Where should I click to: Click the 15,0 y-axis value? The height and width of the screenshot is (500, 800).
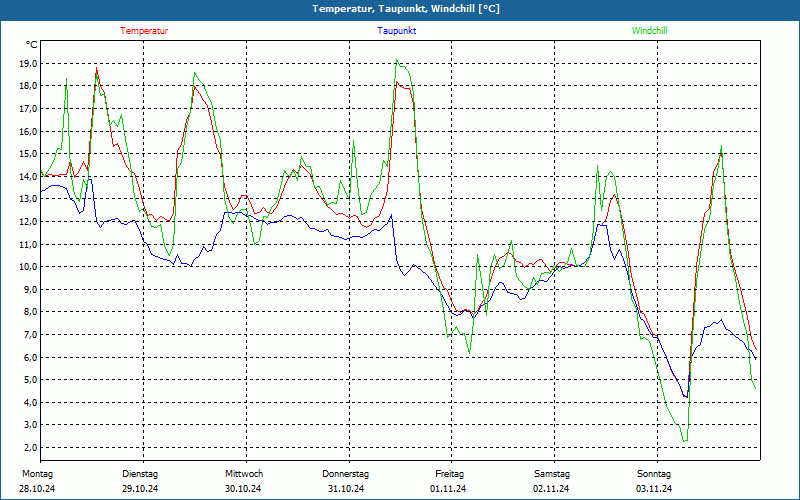pos(28,154)
